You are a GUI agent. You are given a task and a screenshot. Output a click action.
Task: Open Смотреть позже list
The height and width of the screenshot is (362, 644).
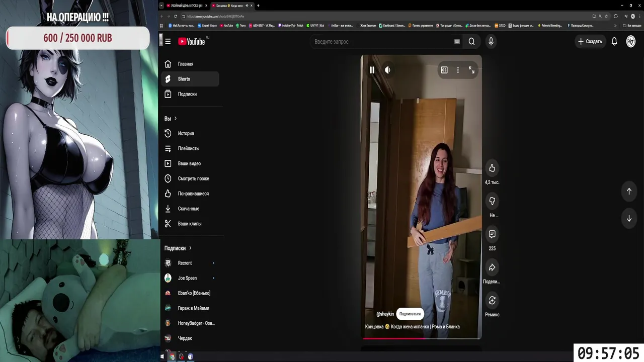coord(191,178)
